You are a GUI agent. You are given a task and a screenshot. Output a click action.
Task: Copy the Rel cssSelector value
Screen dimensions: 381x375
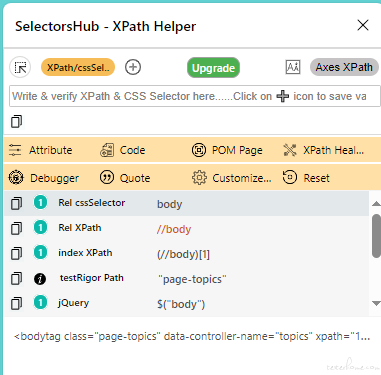pos(16,203)
